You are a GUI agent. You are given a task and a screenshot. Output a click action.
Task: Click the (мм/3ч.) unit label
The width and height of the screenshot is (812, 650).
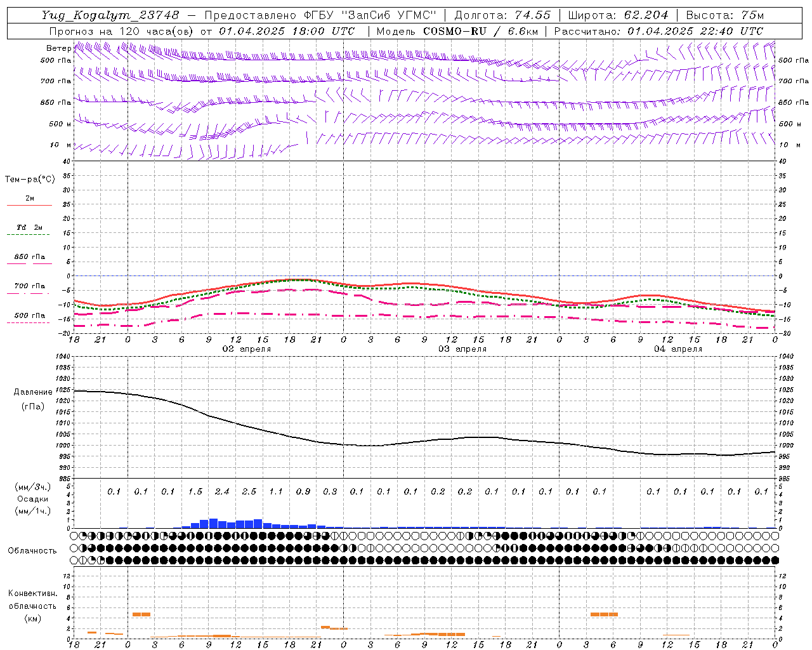[33, 487]
